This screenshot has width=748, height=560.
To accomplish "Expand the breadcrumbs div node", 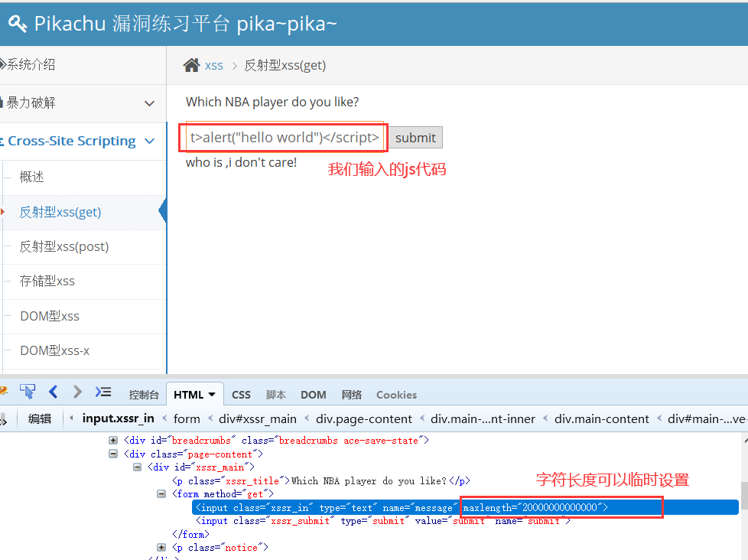I will (113, 440).
